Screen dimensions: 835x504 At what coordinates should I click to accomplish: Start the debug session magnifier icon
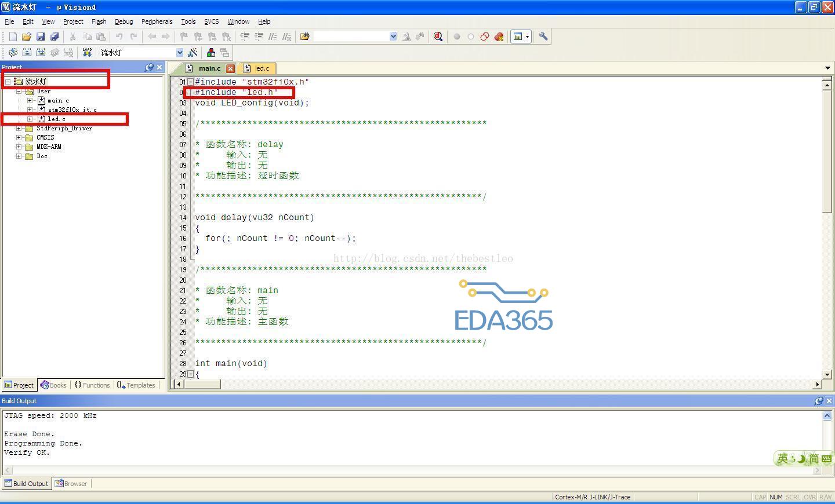[x=438, y=36]
